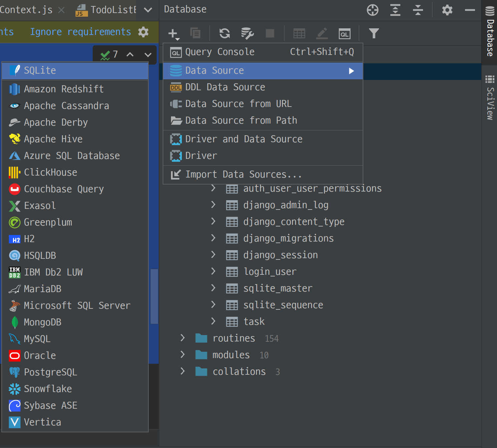497x448 pixels.
Task: Select DDL Data Source menu item
Action: [263, 87]
